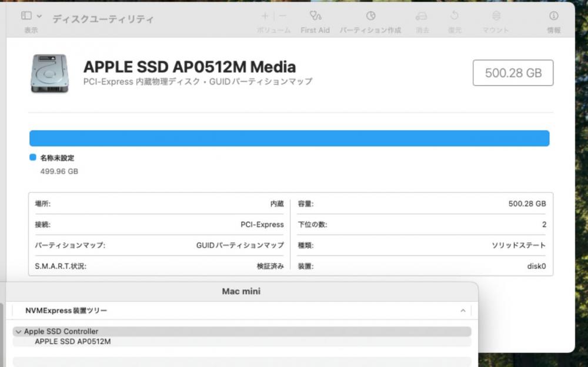Click the Erase disk icon

pyautogui.click(x=422, y=16)
